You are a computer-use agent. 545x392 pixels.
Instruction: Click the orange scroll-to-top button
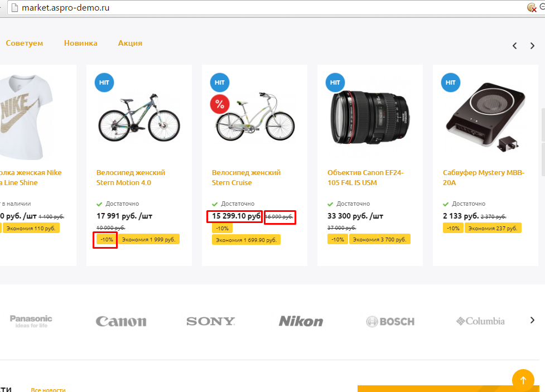[x=523, y=380]
